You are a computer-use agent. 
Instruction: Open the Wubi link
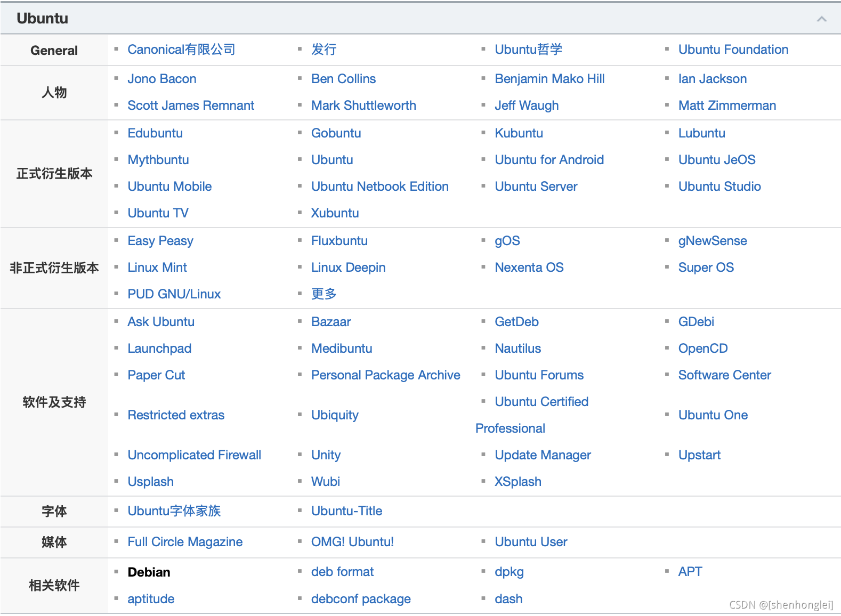(326, 482)
